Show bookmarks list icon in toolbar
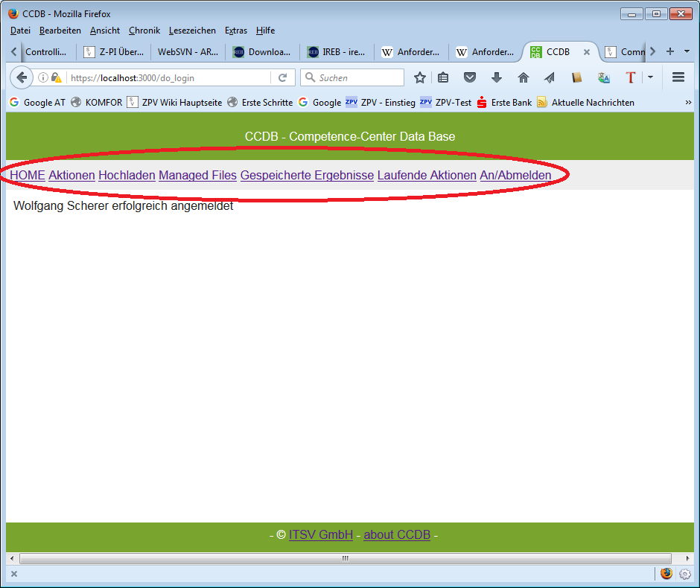This screenshot has height=588, width=700. (444, 77)
